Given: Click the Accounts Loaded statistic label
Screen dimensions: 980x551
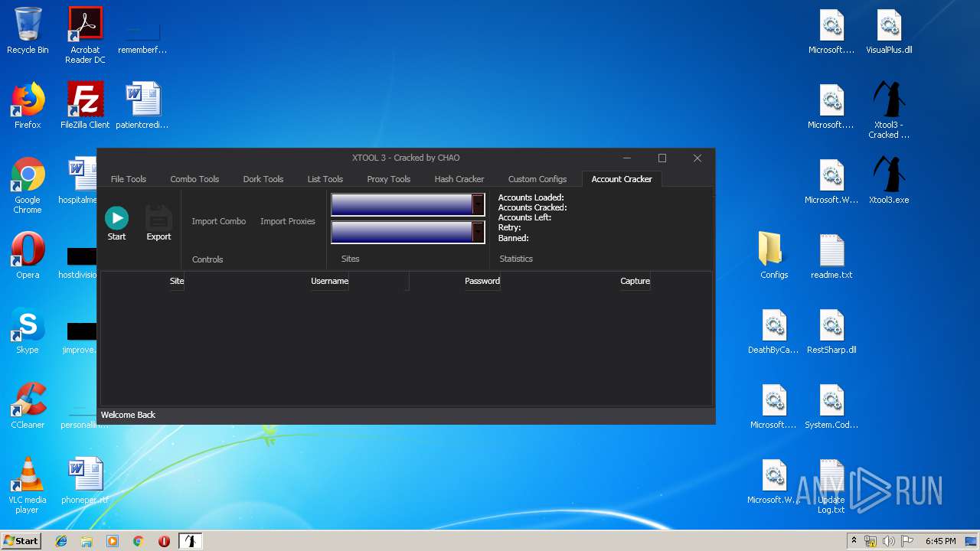Looking at the screenshot, I should (531, 197).
